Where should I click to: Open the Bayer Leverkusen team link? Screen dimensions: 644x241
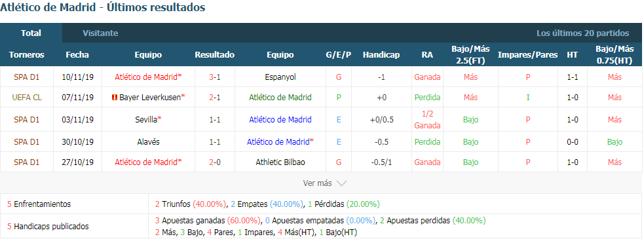click(150, 98)
